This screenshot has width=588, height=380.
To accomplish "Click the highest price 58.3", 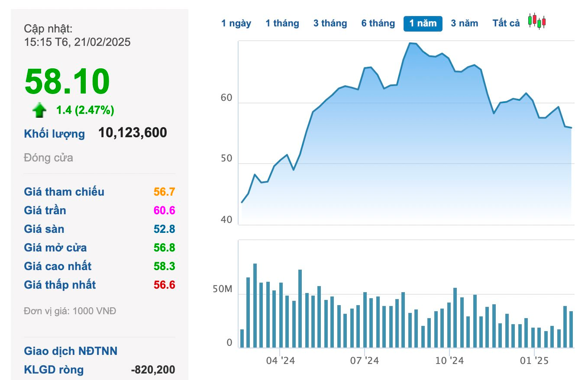I will [165, 266].
